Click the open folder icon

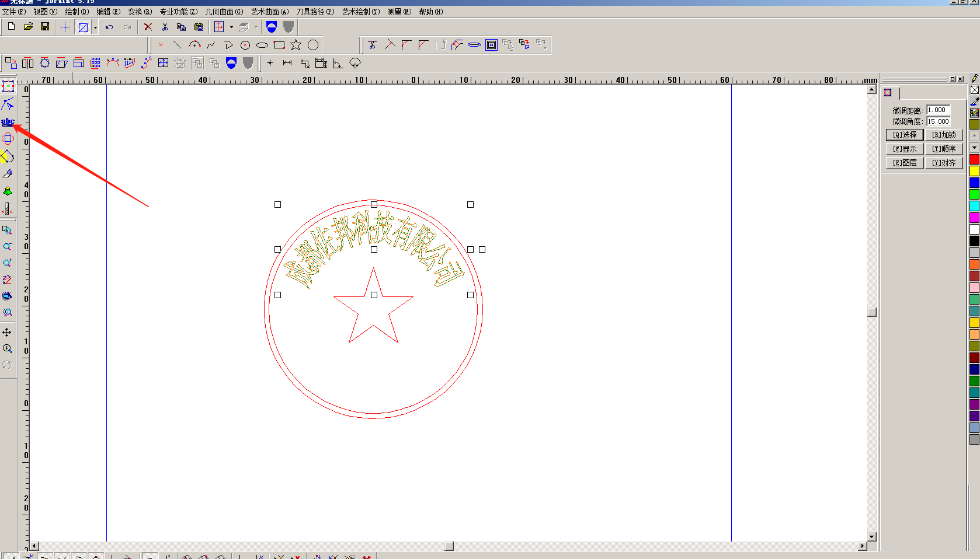28,27
